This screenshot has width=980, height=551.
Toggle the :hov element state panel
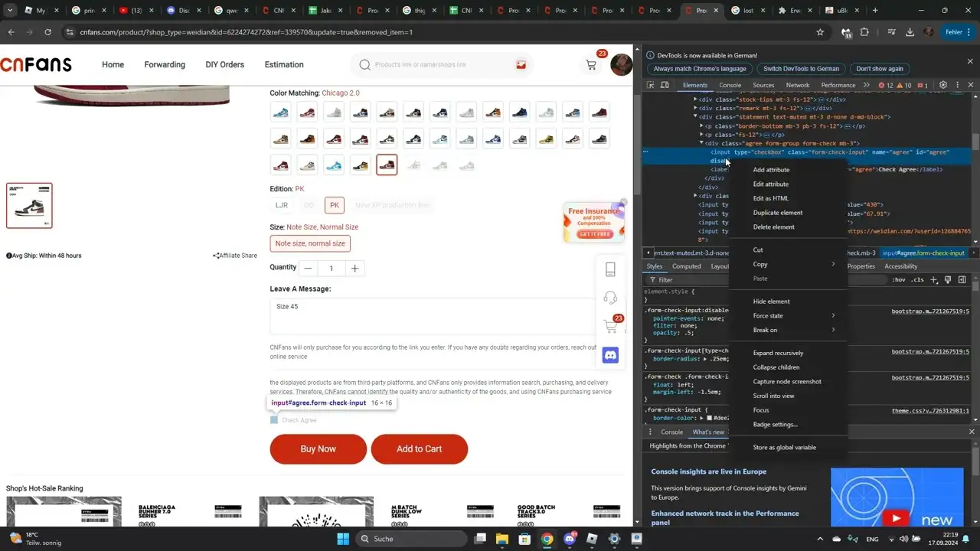899,280
